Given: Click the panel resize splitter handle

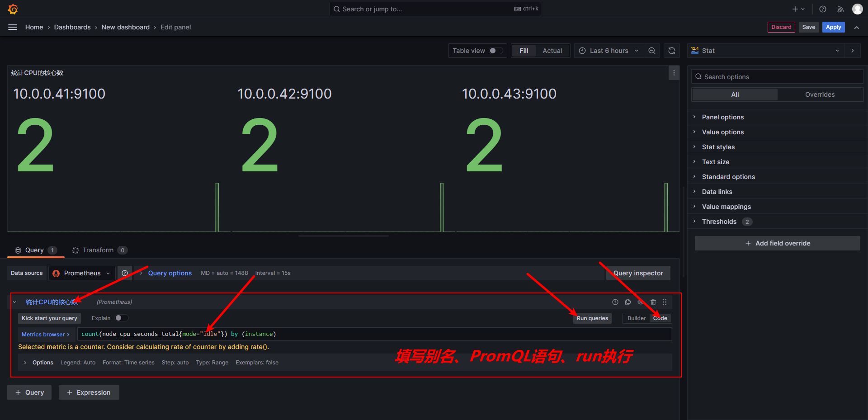Looking at the screenshot, I should [x=344, y=236].
